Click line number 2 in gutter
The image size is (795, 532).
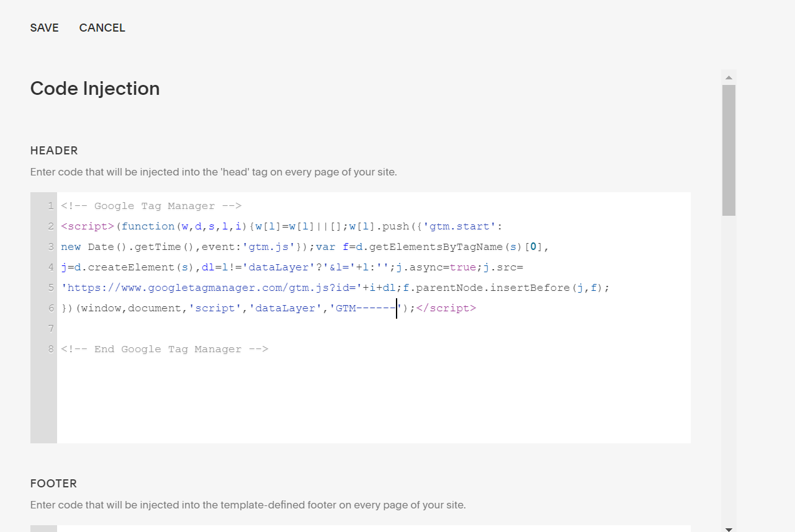coord(51,226)
